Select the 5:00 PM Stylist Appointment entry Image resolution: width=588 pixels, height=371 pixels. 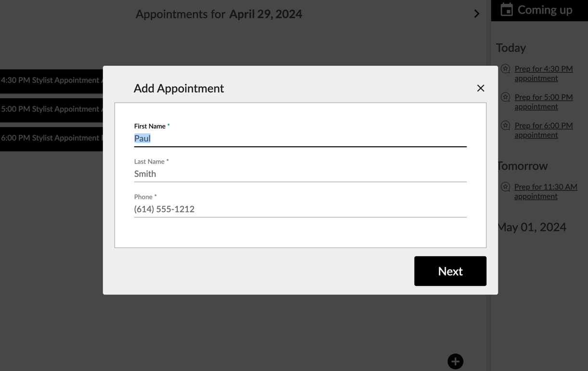click(x=51, y=109)
